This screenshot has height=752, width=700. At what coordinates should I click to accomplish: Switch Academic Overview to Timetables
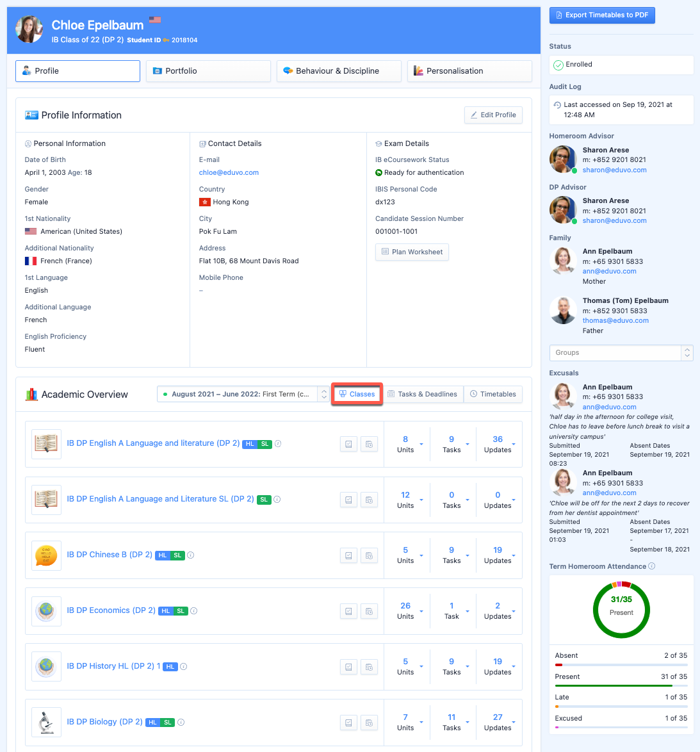(x=493, y=395)
